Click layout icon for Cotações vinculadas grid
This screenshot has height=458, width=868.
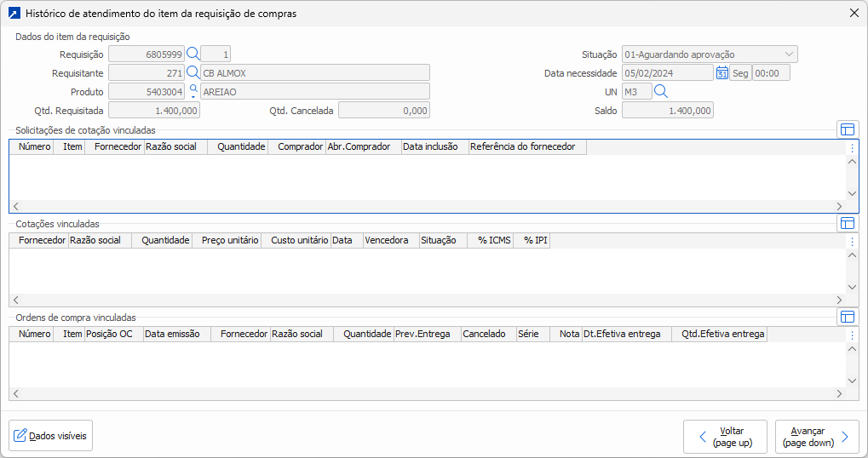[848, 223]
